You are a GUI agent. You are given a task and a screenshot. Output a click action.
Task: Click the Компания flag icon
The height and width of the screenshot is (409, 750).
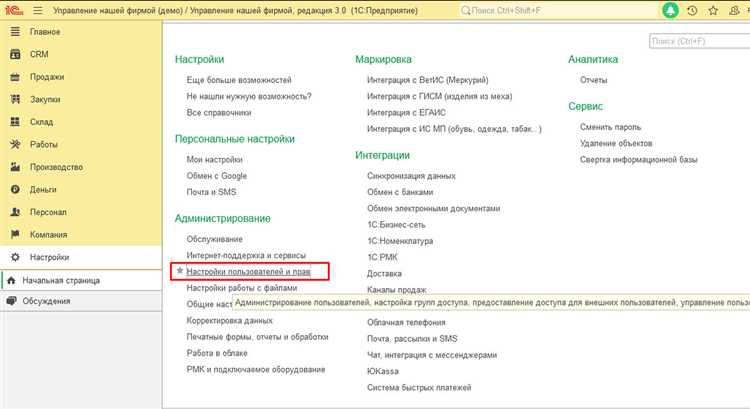(x=15, y=234)
